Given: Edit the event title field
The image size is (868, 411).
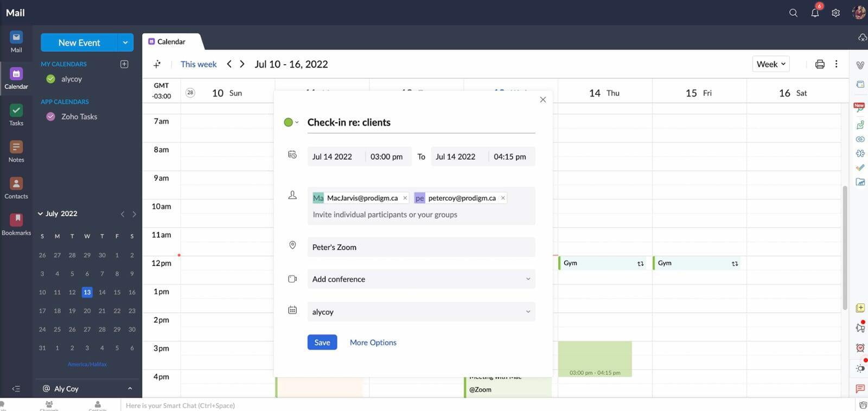Looking at the screenshot, I should click(x=421, y=122).
